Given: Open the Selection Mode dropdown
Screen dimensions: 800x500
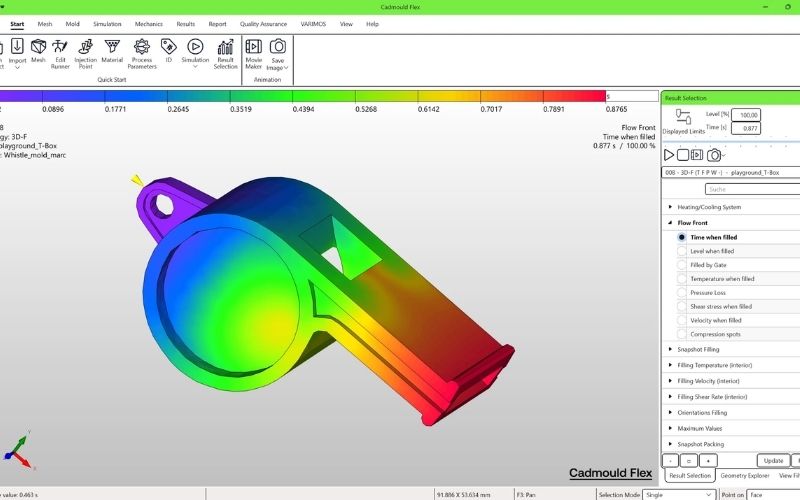Looking at the screenshot, I should pyautogui.click(x=679, y=494).
